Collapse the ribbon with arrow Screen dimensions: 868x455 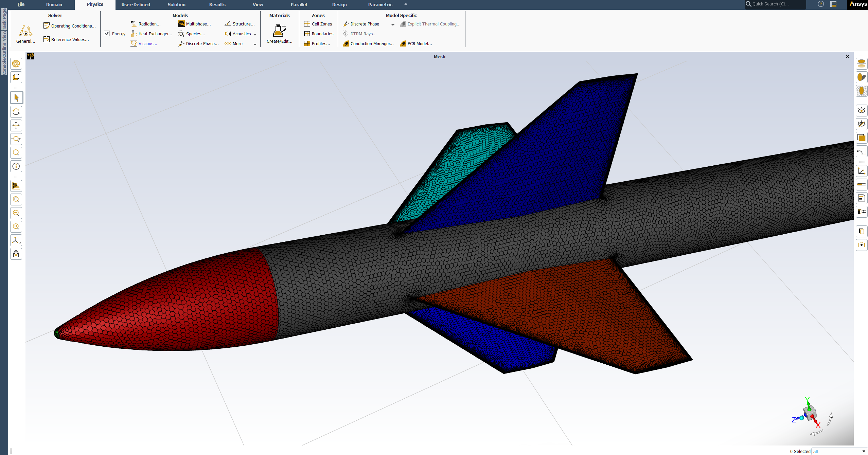click(x=406, y=4)
